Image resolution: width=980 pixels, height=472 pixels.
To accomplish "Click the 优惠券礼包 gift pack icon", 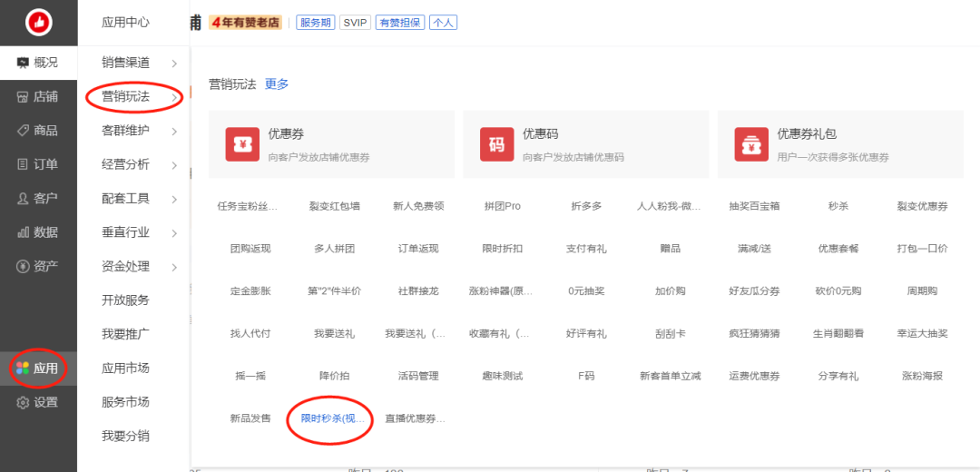I will pyautogui.click(x=751, y=144).
